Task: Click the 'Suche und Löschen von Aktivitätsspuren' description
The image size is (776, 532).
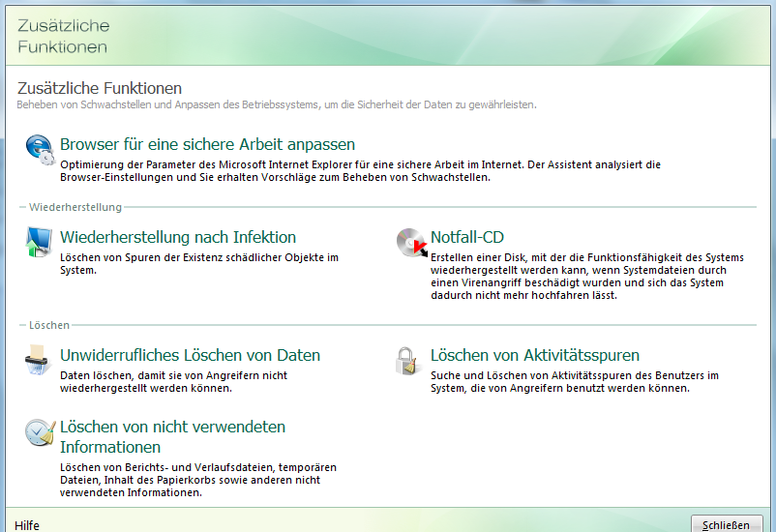Action: (x=574, y=381)
